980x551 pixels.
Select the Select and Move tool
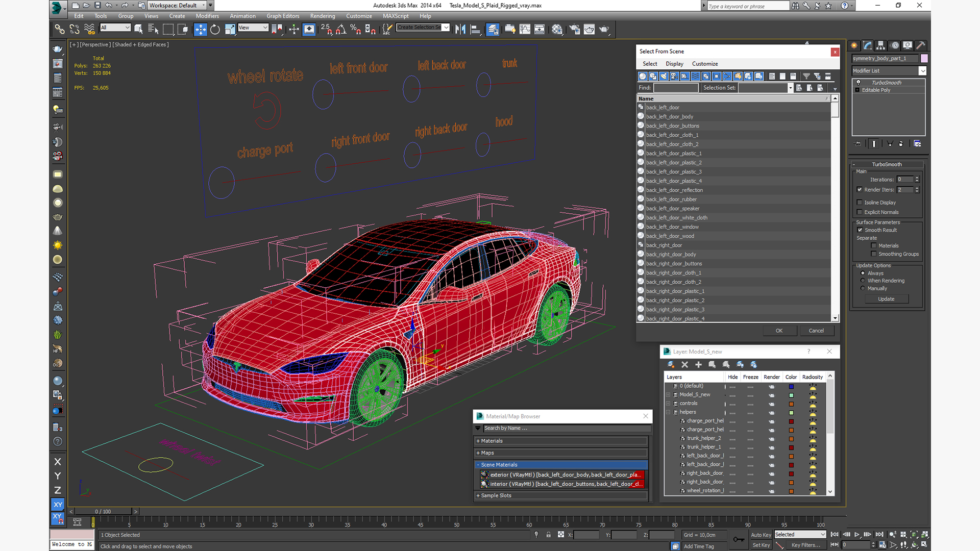[x=200, y=30]
